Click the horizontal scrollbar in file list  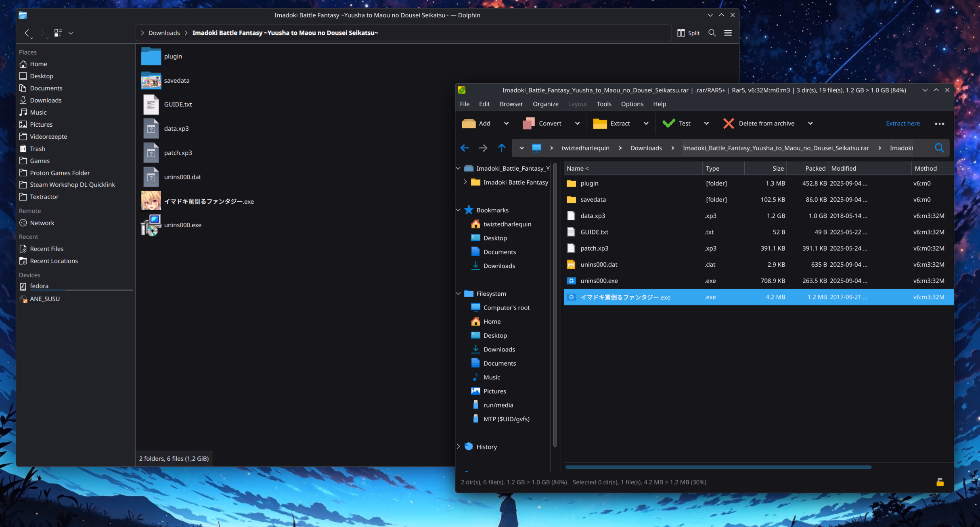coord(718,467)
